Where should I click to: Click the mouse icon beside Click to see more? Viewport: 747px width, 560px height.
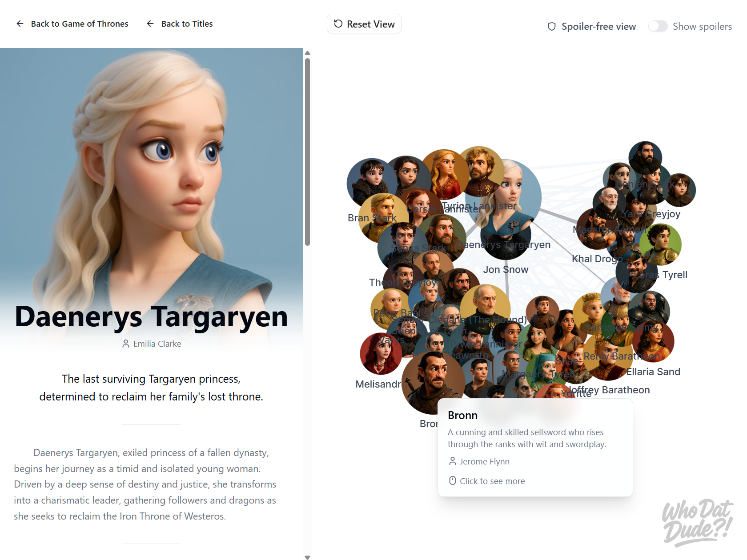tap(452, 481)
